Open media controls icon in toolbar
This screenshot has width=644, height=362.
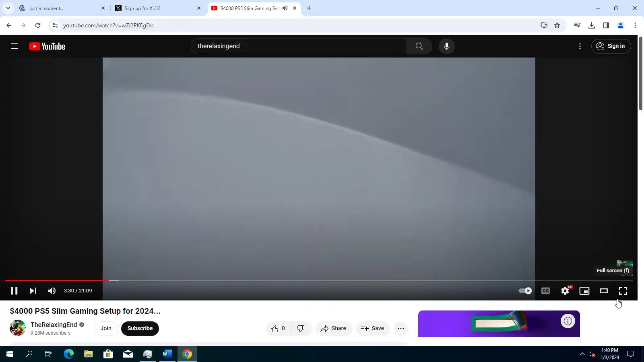point(577,25)
